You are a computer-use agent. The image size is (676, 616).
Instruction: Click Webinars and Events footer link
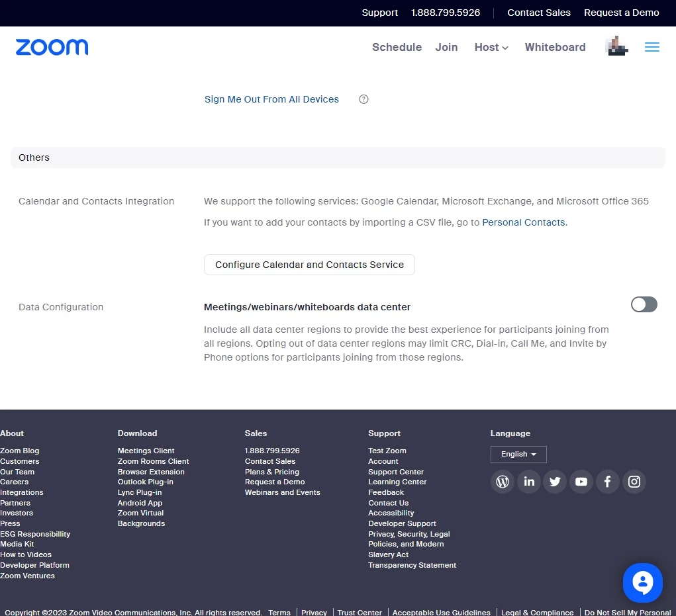point(283,492)
